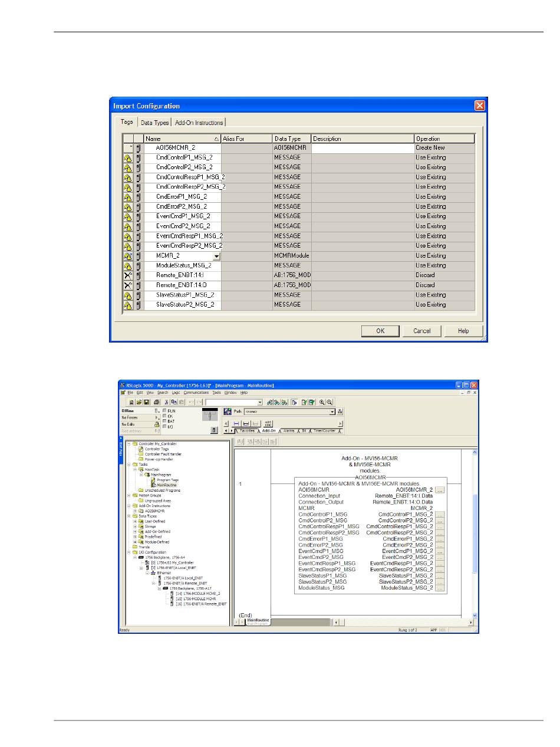Click the controller communication icon left of Path
Screen dimensions: 560x747
pyautogui.click(x=227, y=412)
